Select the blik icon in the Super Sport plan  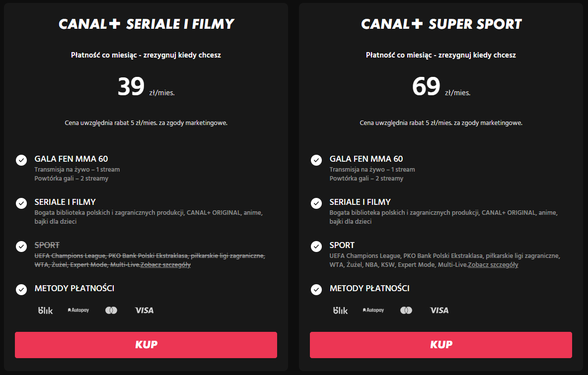[341, 310]
